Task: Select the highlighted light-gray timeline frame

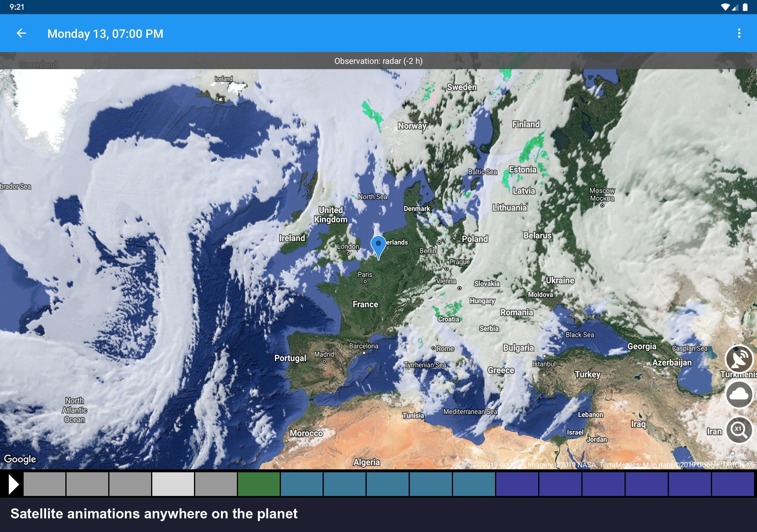Action: 173,484
